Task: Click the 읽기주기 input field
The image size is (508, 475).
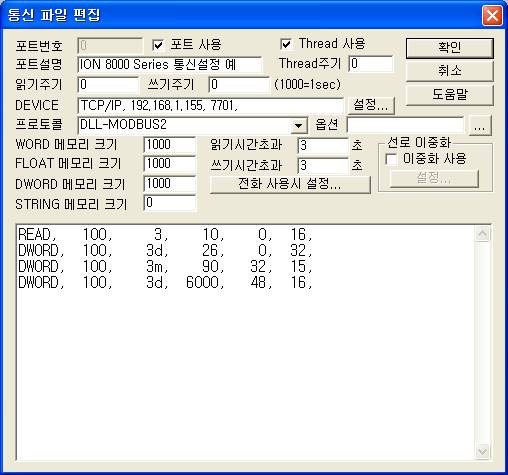Action: [x=108, y=85]
